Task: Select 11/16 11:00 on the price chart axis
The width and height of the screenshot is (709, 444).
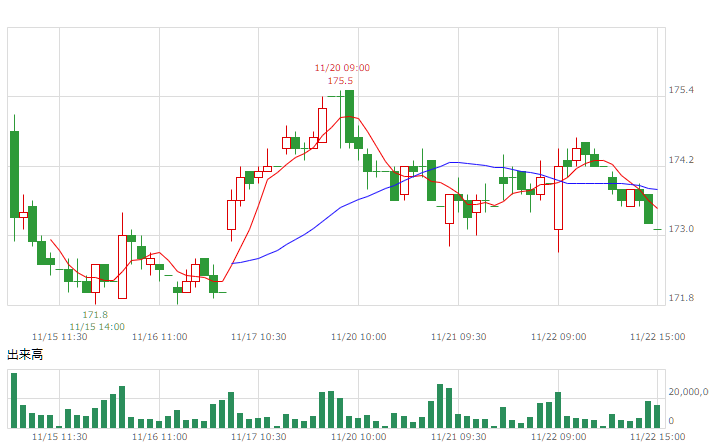Action: 159,337
